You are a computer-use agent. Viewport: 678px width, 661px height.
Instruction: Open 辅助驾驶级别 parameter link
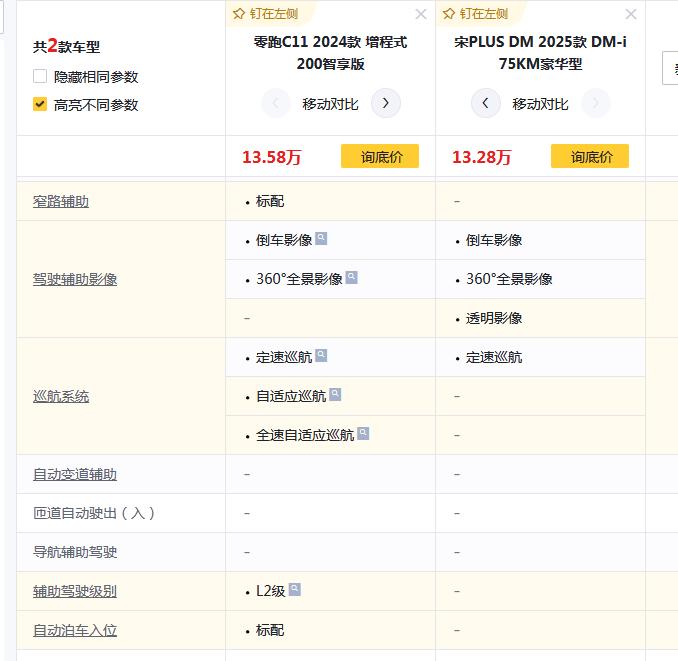coord(75,591)
